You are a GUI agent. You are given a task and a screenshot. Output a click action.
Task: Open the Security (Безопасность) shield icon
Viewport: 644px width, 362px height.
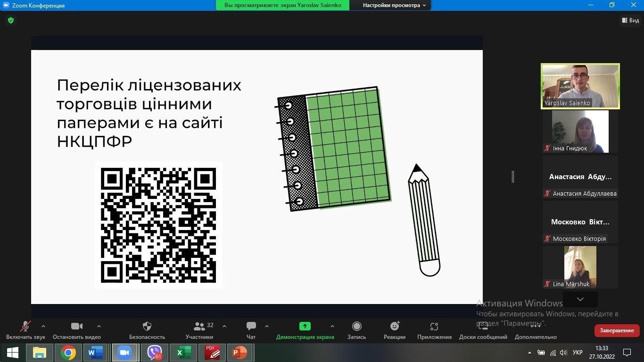(147, 327)
